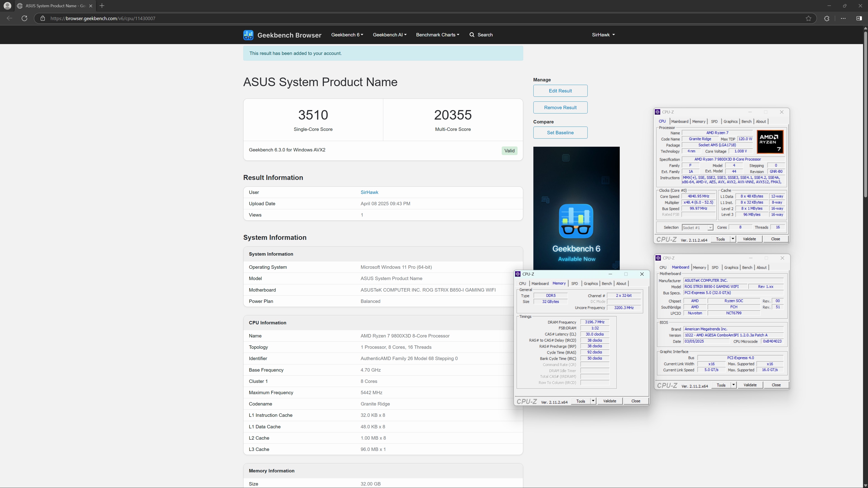
Task: Switch to Memory tab in CPU-Z CPU window
Action: coord(698,122)
